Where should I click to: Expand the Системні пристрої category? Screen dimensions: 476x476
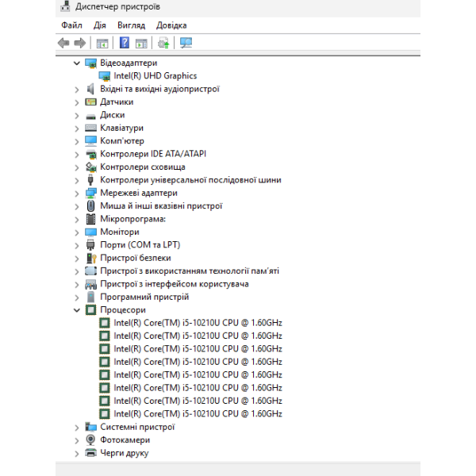point(76,428)
